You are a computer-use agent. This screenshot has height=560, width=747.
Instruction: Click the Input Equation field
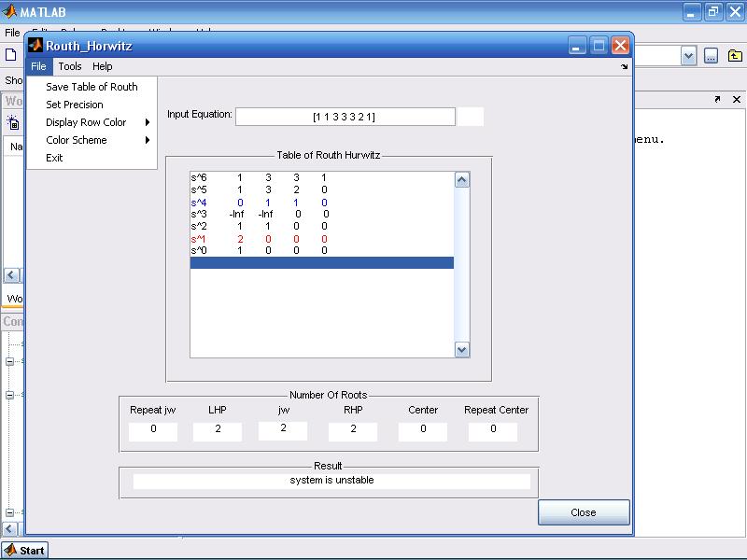[345, 117]
